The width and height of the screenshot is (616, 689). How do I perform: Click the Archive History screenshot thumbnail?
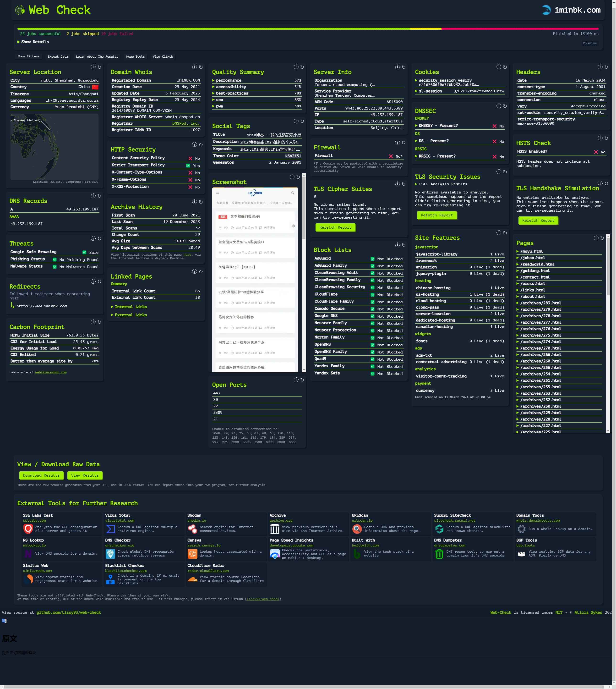coord(257,280)
